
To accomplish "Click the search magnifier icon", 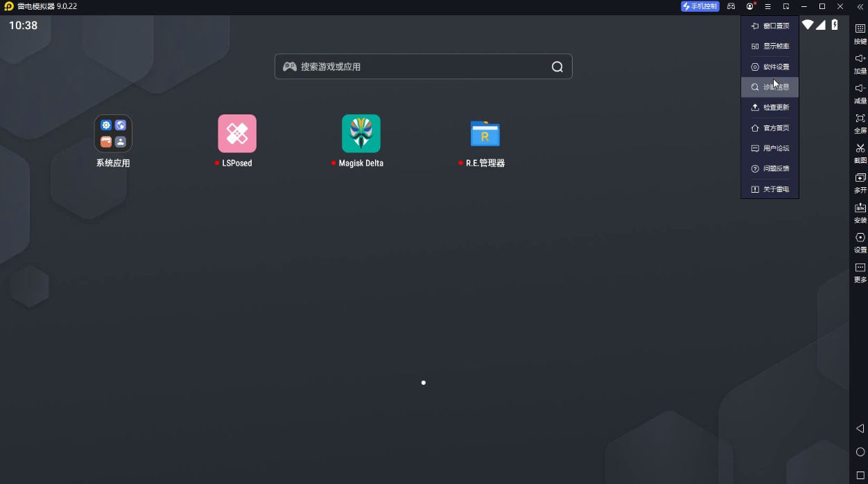I will (x=557, y=67).
